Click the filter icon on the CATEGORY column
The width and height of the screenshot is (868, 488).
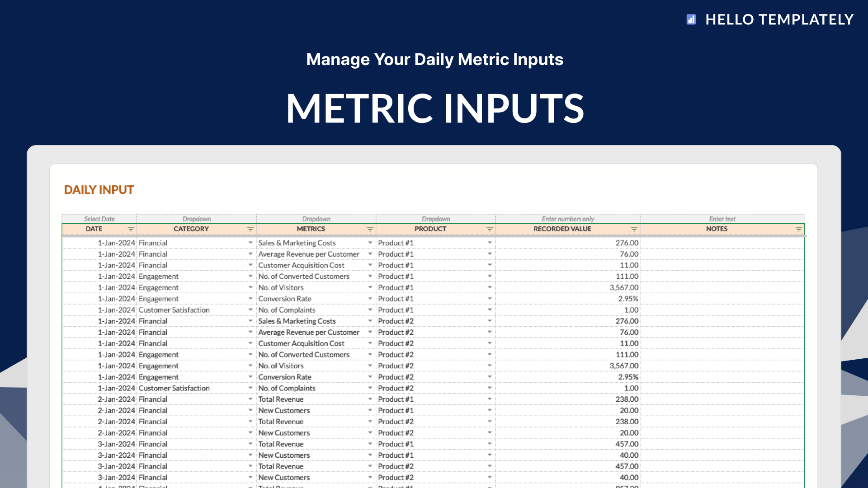(251, 229)
